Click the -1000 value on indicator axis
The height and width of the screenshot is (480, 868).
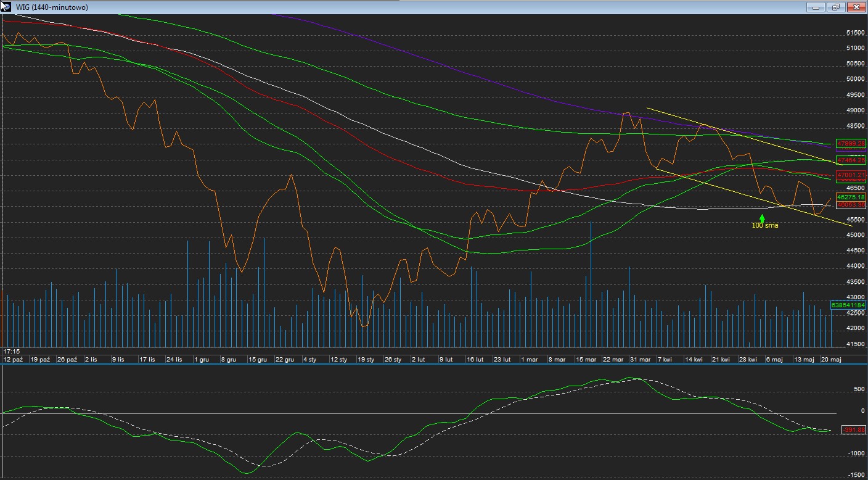click(x=856, y=453)
